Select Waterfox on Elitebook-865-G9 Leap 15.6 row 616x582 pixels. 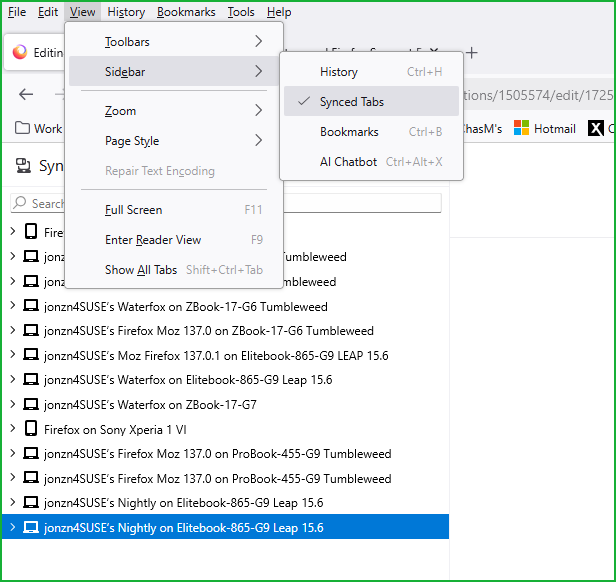226,380
